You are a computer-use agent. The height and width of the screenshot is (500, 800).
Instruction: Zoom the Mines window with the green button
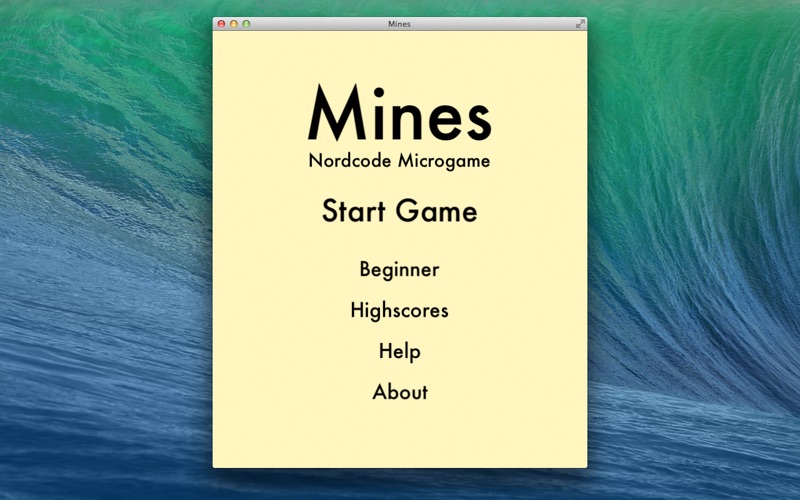(x=246, y=24)
